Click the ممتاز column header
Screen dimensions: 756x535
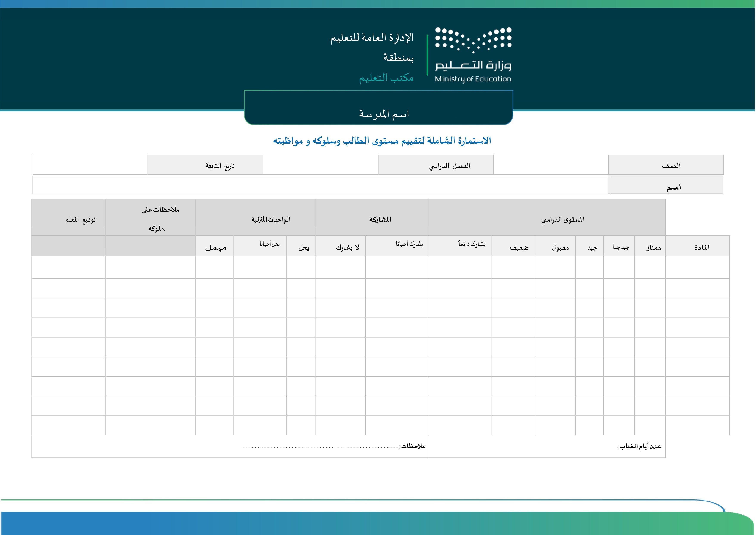point(653,247)
